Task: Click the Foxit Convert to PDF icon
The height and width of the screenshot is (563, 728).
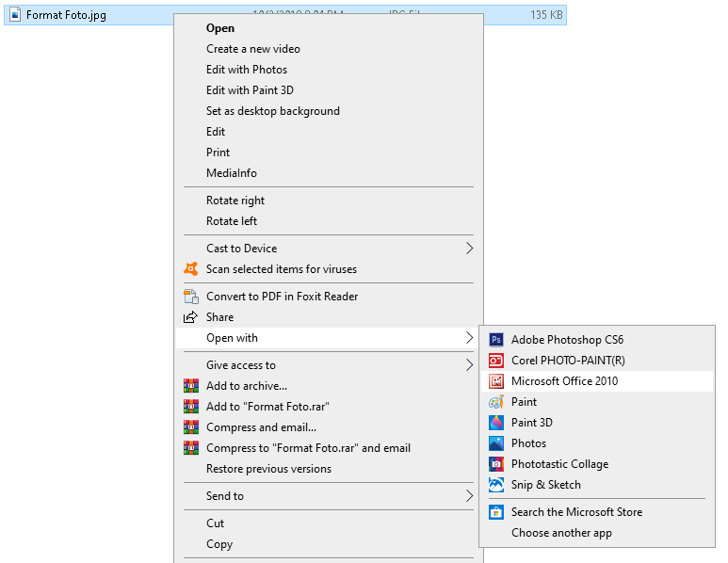Action: point(191,297)
